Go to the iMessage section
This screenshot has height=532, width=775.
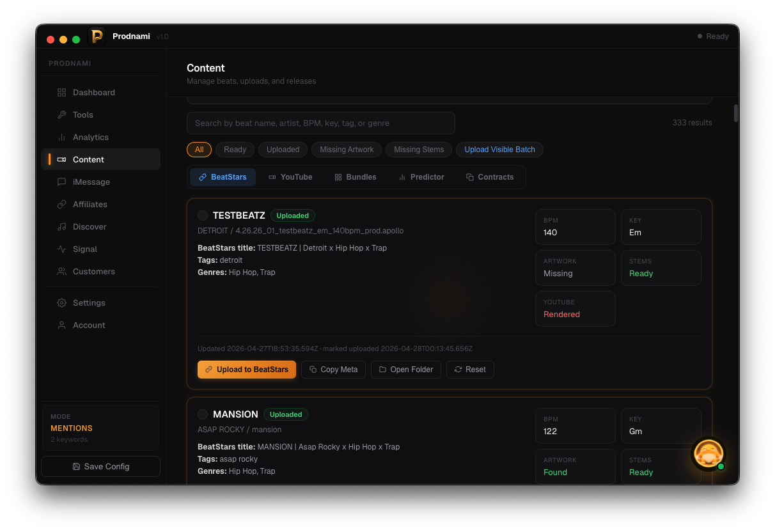click(100, 182)
